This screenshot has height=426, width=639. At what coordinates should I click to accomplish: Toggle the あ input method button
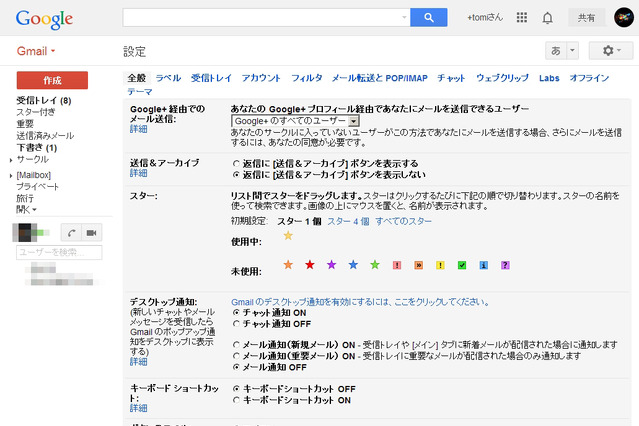[556, 51]
